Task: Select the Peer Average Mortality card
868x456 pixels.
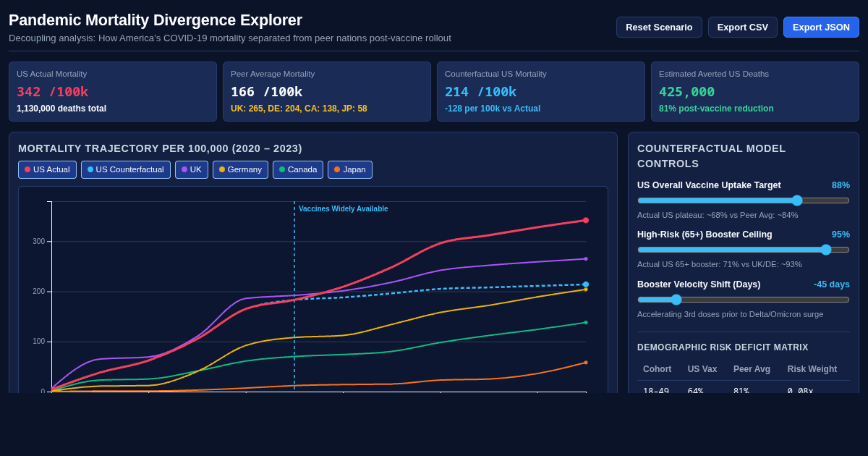Action: 327,91
